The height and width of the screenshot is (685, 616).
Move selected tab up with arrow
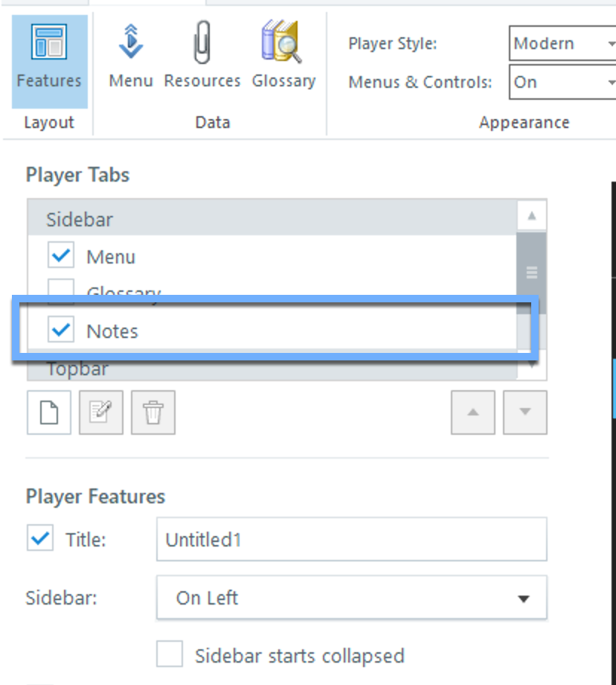(x=472, y=412)
